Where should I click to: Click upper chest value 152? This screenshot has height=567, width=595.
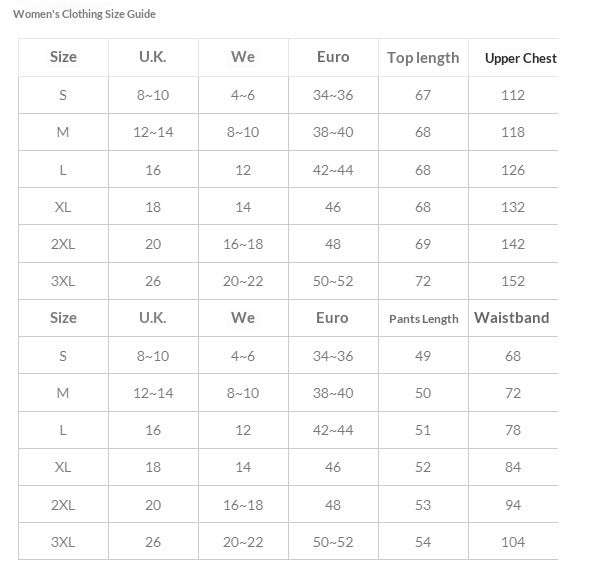coord(513,281)
